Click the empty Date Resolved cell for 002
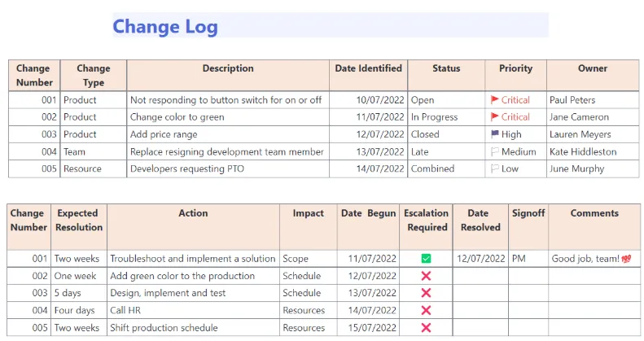The height and width of the screenshot is (341, 644). (x=480, y=276)
